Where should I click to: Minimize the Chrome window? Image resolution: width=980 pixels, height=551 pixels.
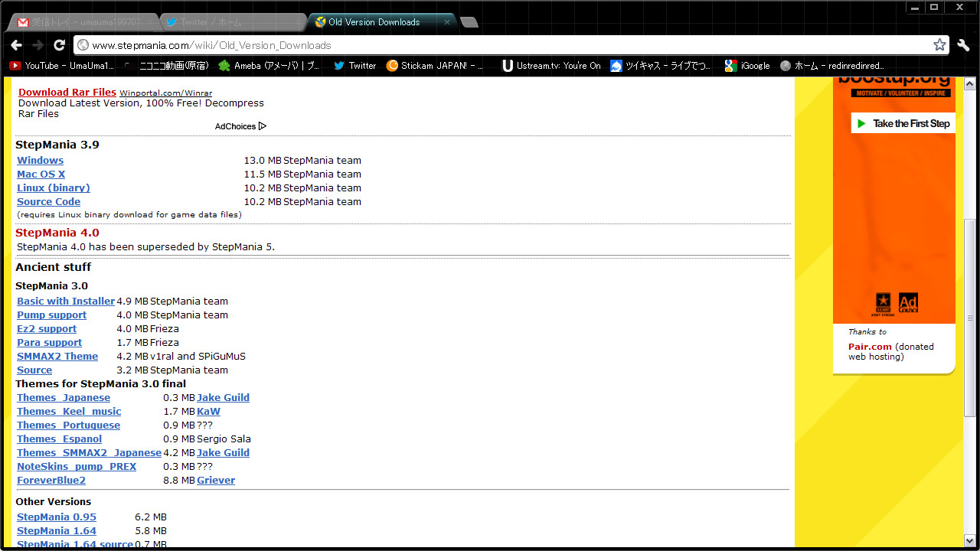click(x=914, y=6)
